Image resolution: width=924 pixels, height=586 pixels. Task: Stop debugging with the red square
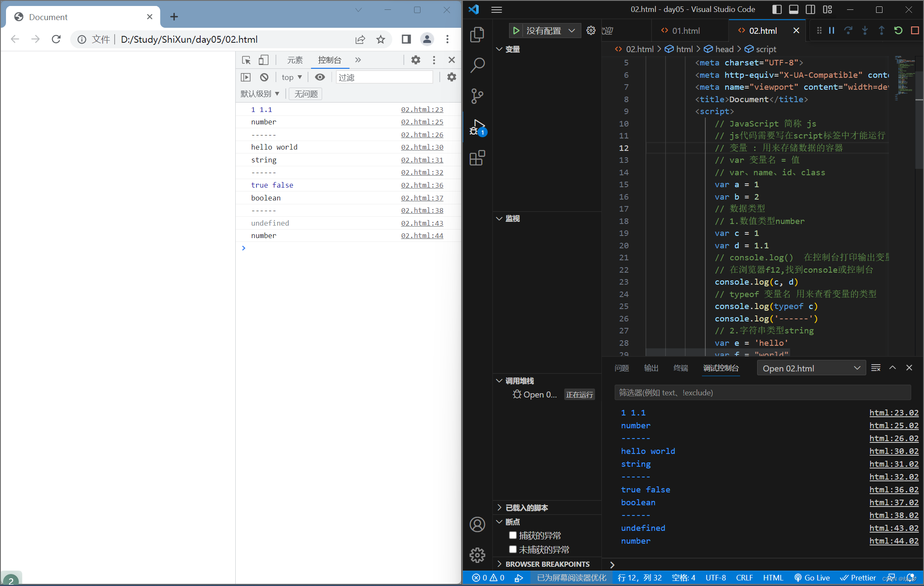(x=915, y=30)
